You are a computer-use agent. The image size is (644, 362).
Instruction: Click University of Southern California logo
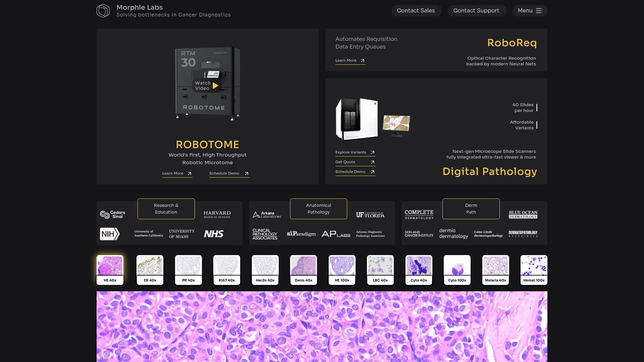click(x=149, y=234)
